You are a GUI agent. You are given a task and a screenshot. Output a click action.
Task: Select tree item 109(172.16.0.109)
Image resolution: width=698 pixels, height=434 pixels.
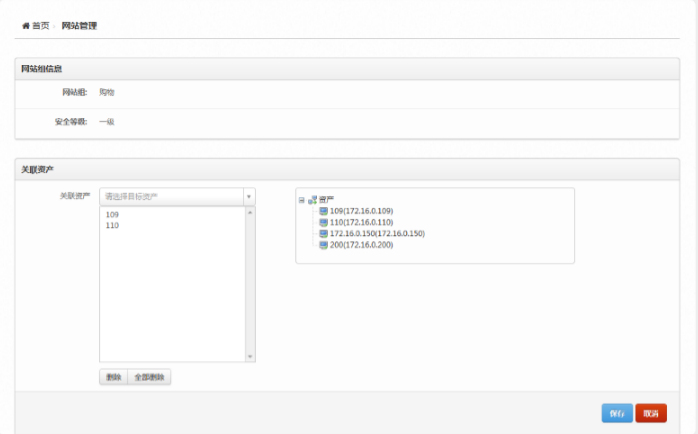point(361,211)
